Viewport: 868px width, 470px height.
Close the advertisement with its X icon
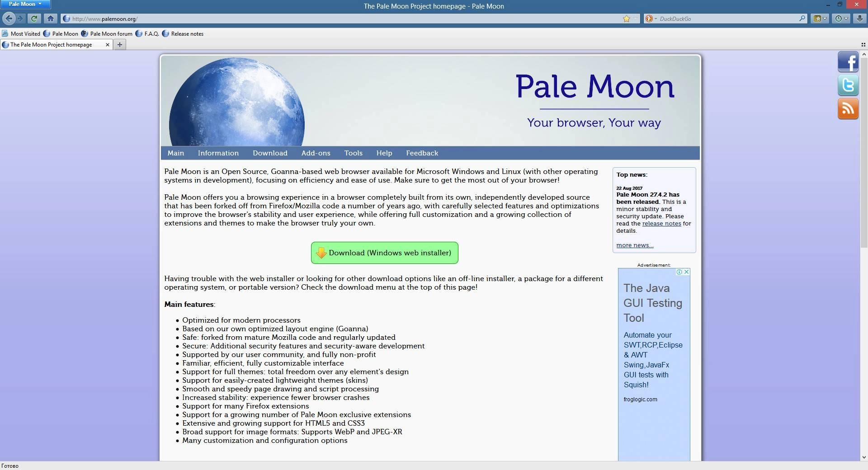pyautogui.click(x=686, y=272)
